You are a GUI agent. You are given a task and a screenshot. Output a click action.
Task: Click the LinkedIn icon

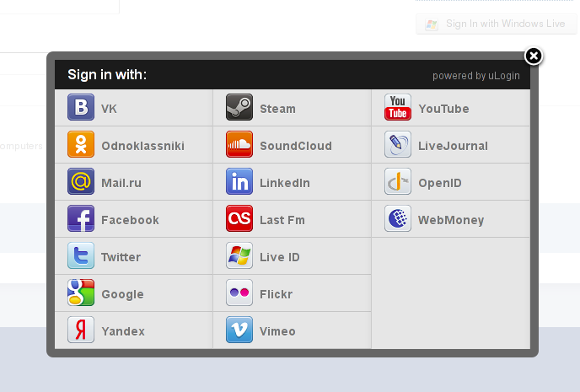pyautogui.click(x=239, y=182)
